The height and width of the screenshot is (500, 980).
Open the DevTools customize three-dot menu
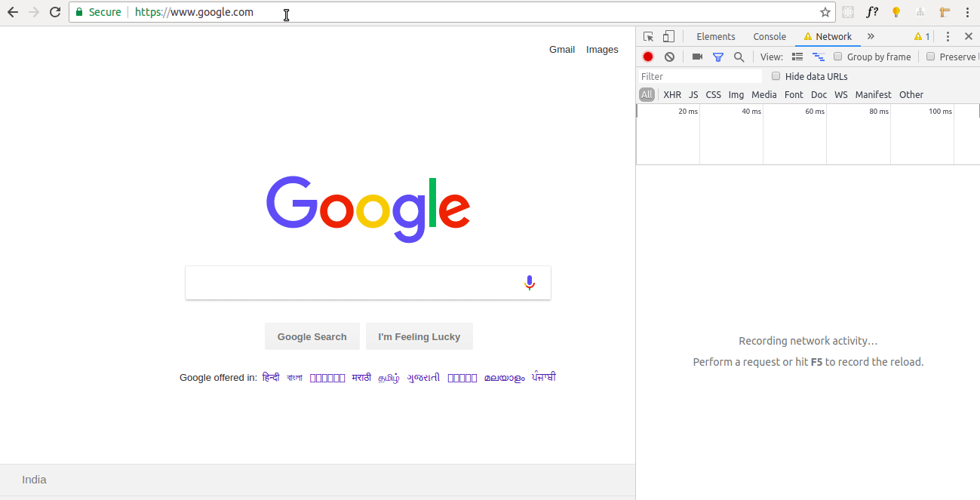pos(948,36)
